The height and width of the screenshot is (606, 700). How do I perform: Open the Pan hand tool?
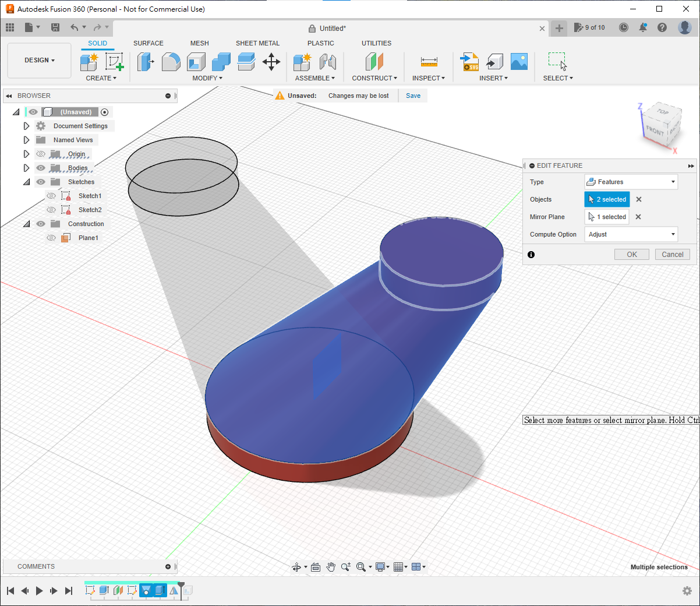(x=331, y=567)
